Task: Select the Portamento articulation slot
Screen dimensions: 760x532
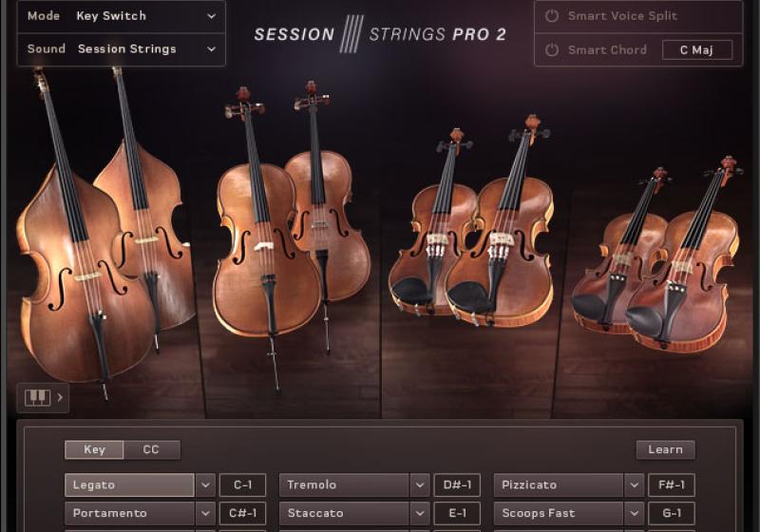Action: pos(129,513)
